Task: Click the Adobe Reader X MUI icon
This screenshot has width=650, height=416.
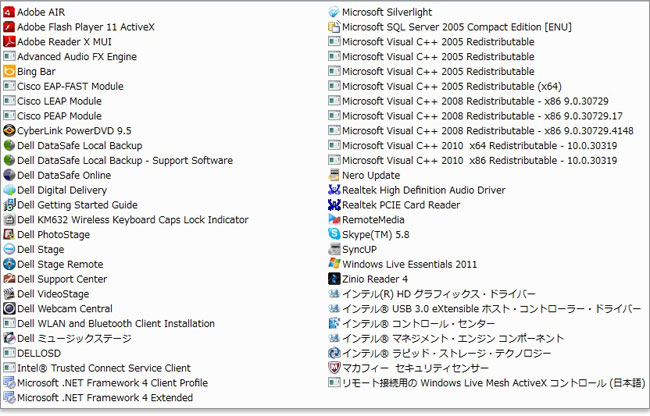Action: pyautogui.click(x=9, y=42)
